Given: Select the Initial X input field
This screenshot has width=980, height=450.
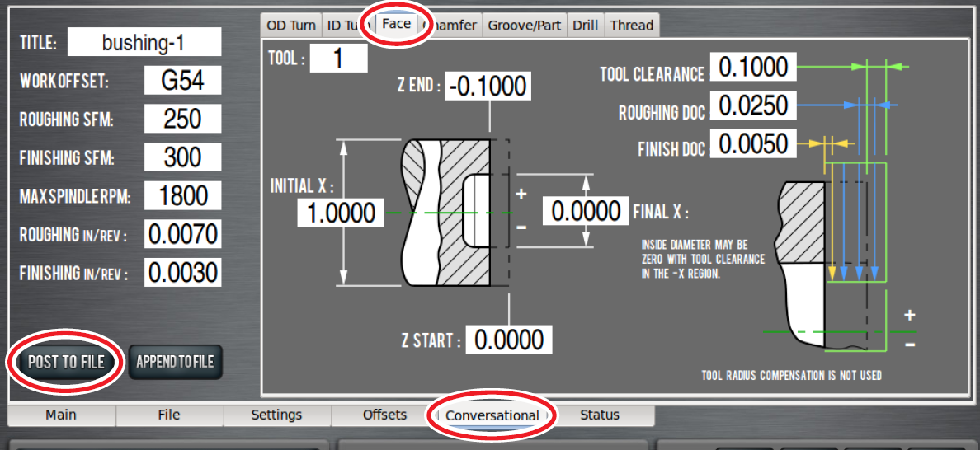Looking at the screenshot, I should click(341, 213).
